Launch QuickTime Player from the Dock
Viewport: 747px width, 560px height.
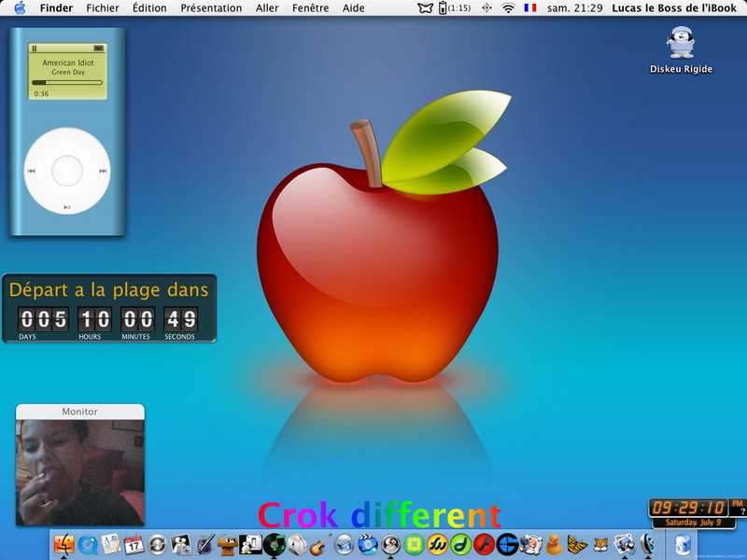pos(88,544)
